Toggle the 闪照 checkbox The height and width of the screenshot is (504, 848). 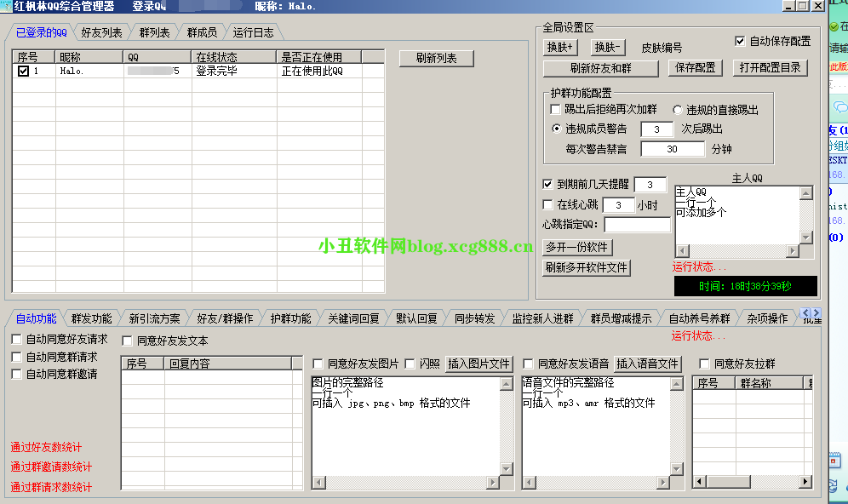[410, 364]
